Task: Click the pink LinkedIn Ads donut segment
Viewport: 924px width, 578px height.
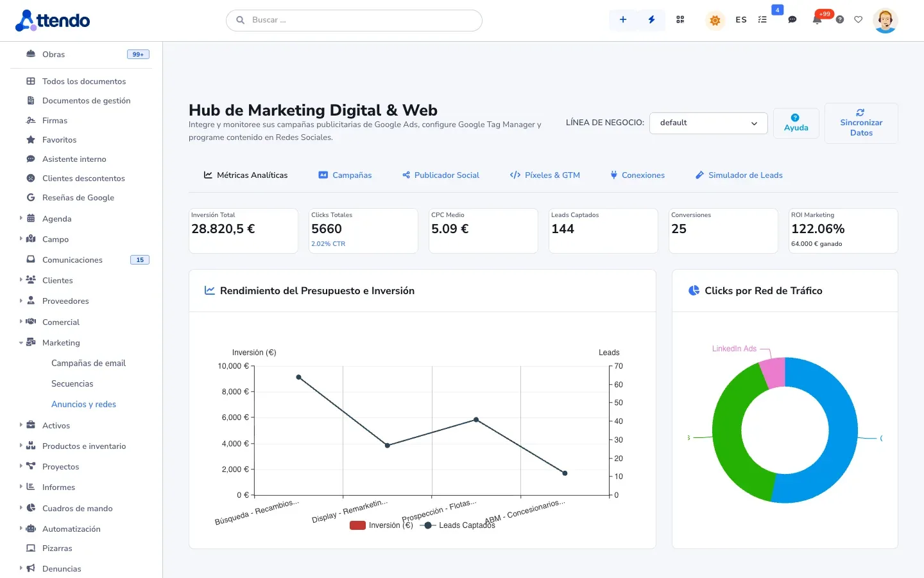Action: click(x=773, y=372)
